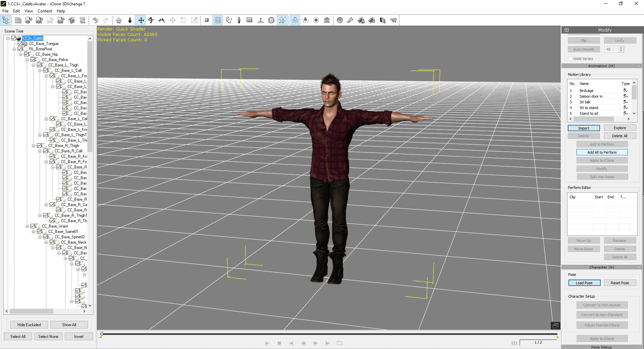Click the Load Pose button
Image resolution: width=644 pixels, height=349 pixels.
point(584,283)
